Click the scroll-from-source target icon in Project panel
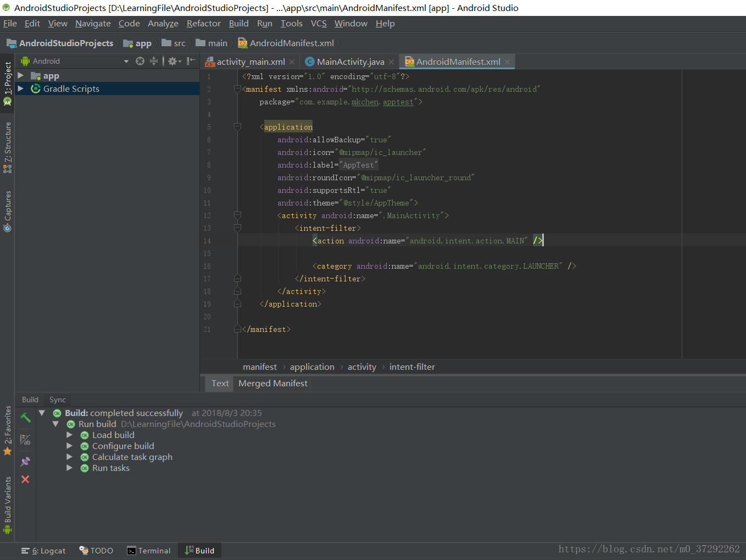The width and height of the screenshot is (746, 560). tap(140, 61)
